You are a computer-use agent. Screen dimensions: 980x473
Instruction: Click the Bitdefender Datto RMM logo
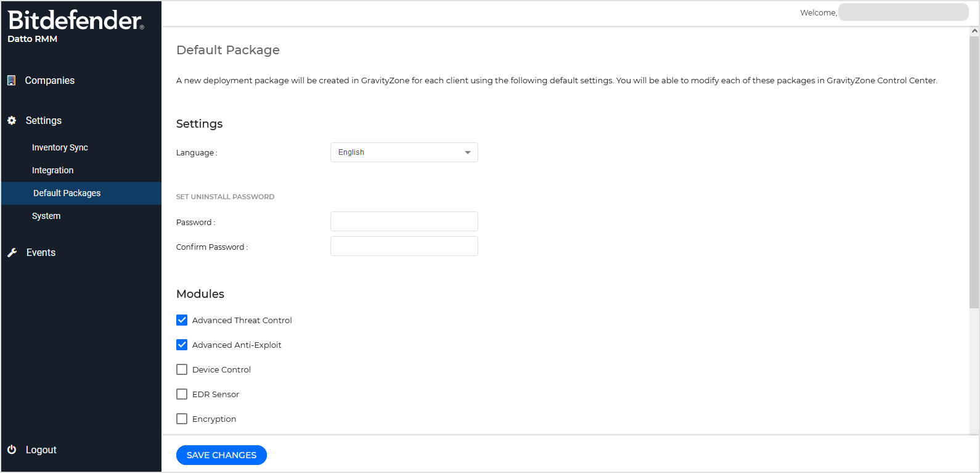[x=76, y=27]
